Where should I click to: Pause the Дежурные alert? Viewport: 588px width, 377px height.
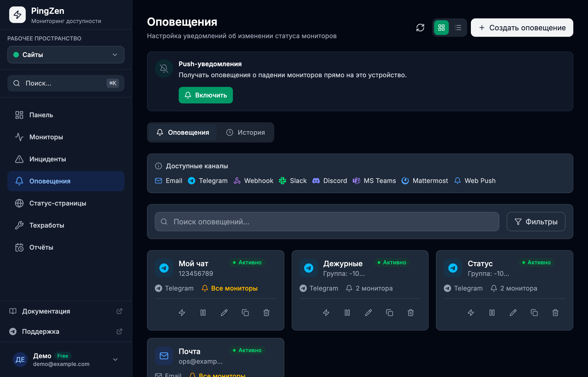pyautogui.click(x=347, y=313)
